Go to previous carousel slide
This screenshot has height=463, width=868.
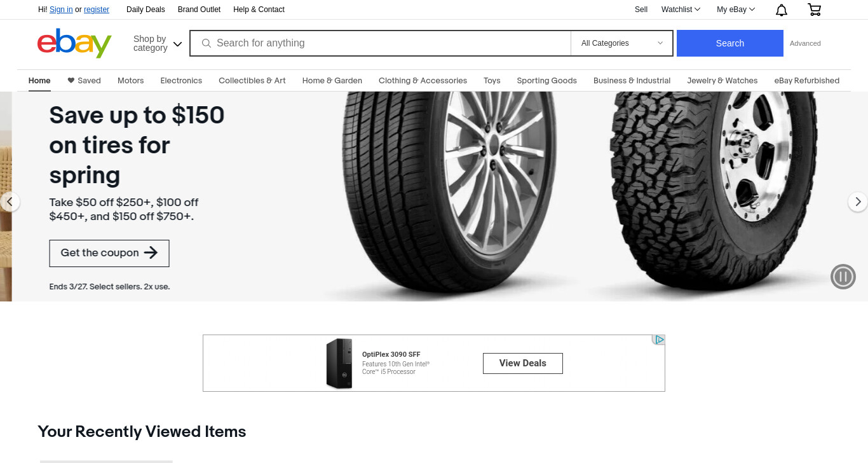(10, 202)
